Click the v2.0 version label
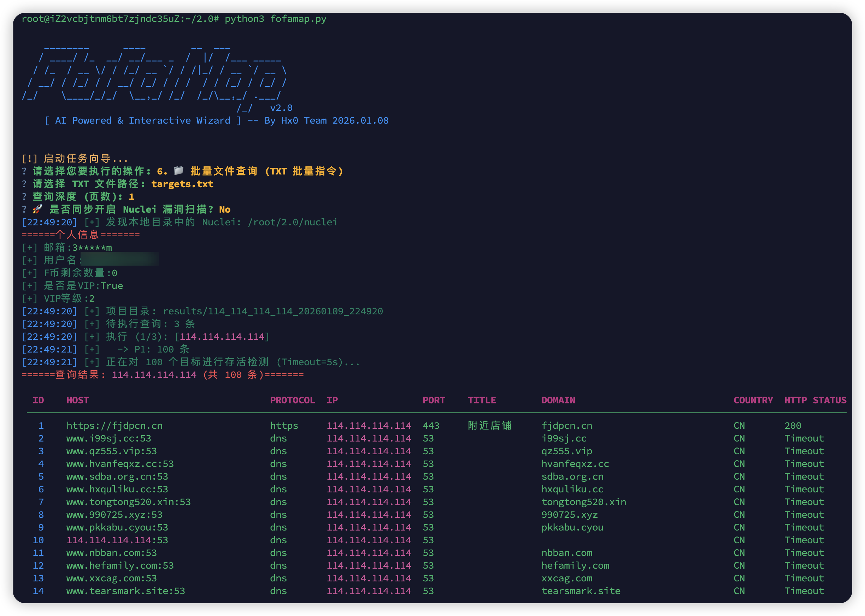865x616 pixels. tap(281, 108)
